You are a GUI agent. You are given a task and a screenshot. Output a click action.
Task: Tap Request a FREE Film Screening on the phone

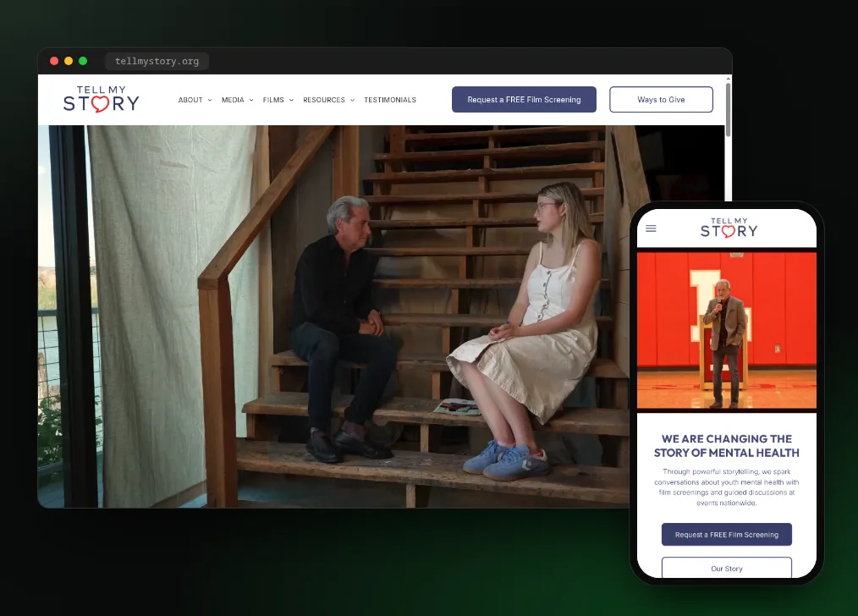(727, 535)
